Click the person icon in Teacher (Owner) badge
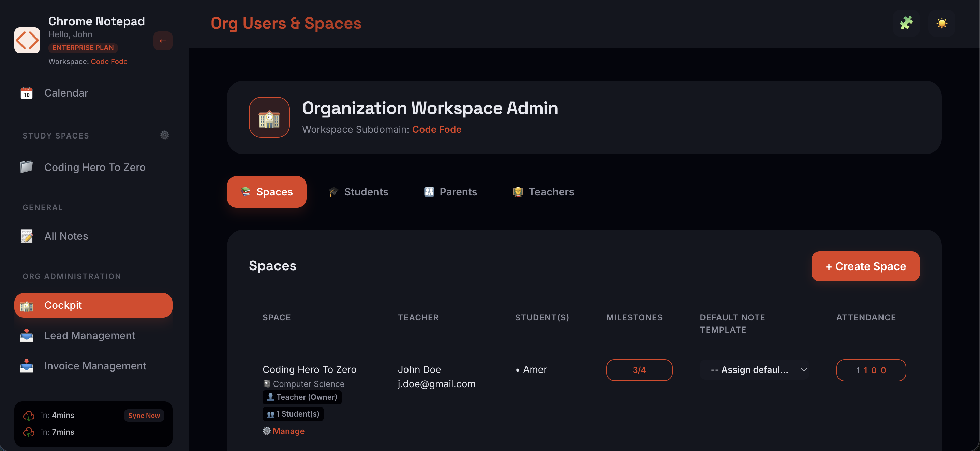The image size is (980, 451). tap(270, 396)
